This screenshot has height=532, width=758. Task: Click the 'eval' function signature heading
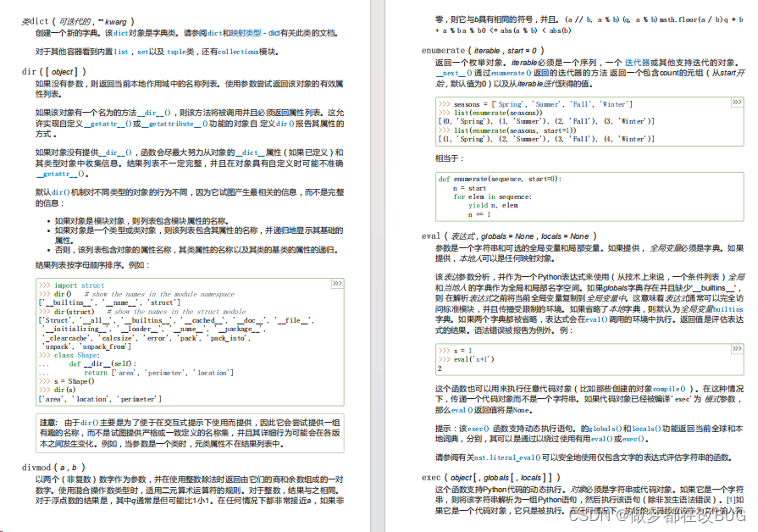coord(509,236)
